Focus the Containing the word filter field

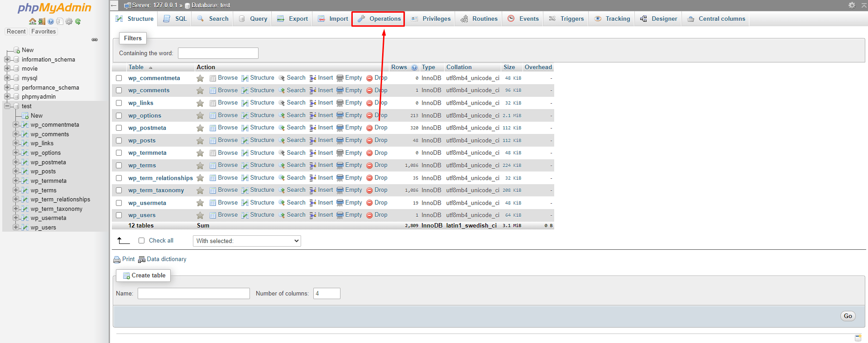coord(218,53)
